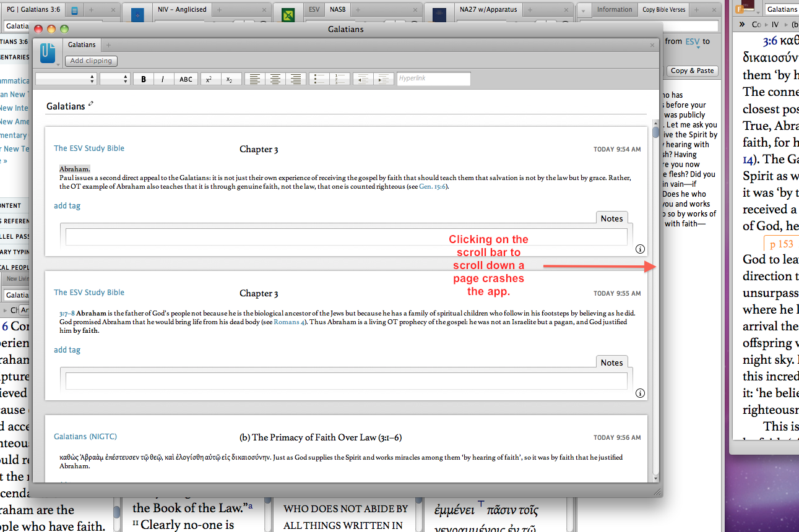The image size is (799, 532).
Task: Open The ESV Study Bible link in first clipping
Action: pyautogui.click(x=89, y=148)
